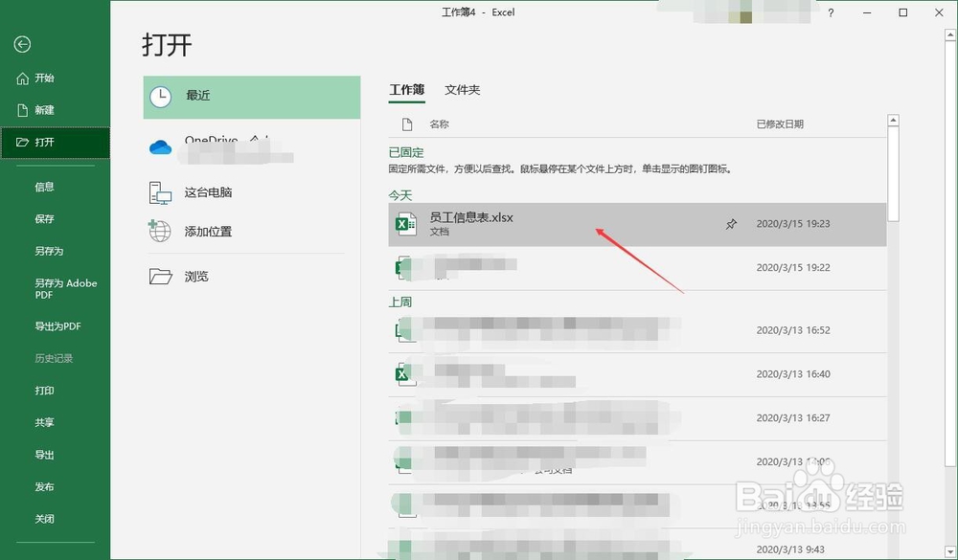Click the 名称 column header

tap(440, 124)
